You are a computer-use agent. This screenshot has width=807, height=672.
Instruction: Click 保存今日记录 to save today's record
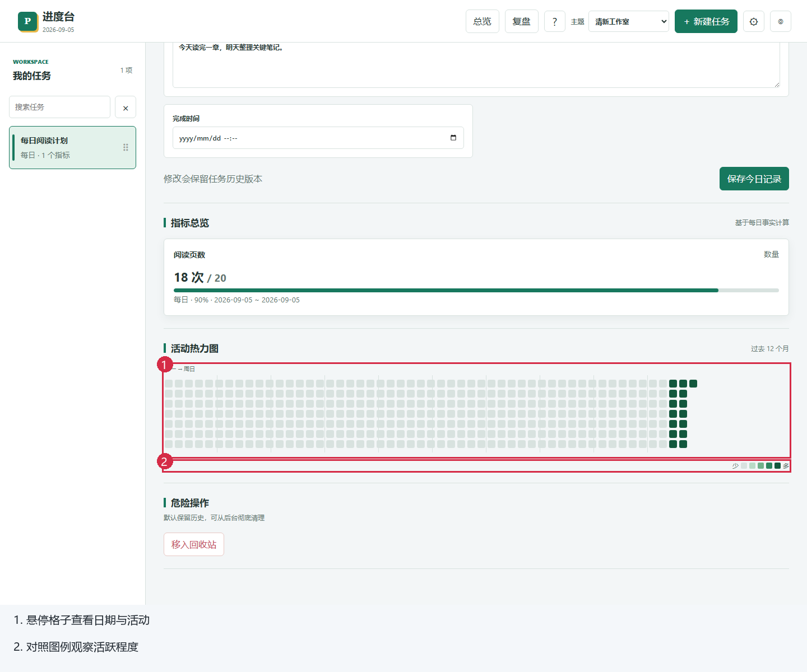(x=754, y=179)
